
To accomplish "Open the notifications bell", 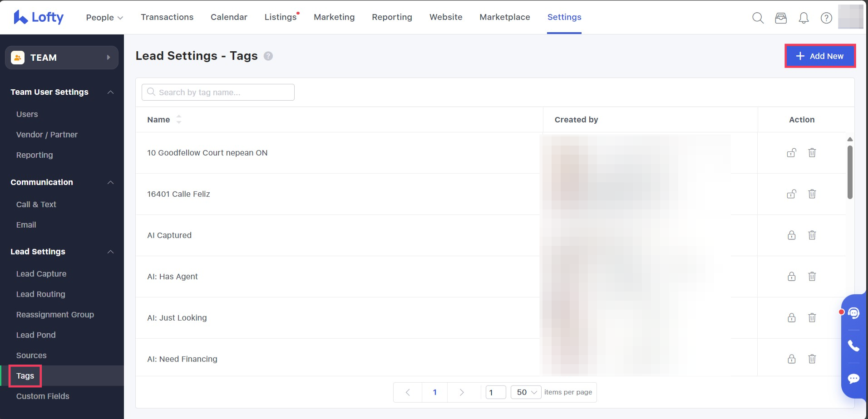I will [x=804, y=18].
